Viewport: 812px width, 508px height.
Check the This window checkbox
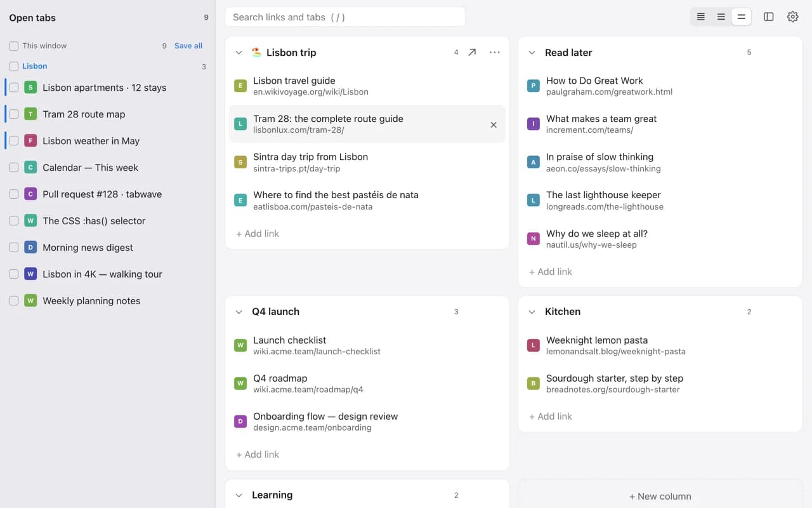[x=13, y=46]
